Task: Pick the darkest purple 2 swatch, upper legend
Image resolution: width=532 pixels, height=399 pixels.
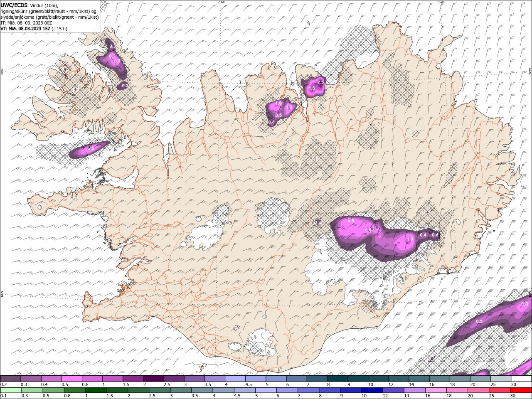Action: click(x=154, y=378)
